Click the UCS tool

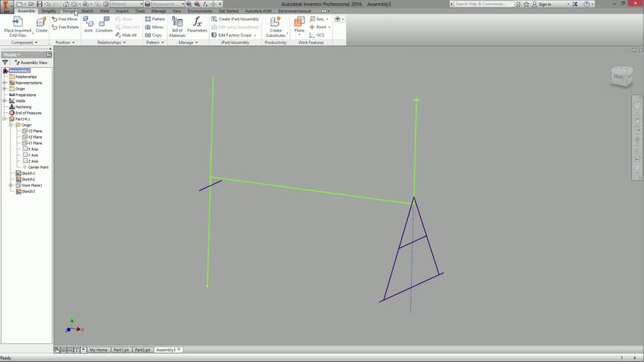317,35
